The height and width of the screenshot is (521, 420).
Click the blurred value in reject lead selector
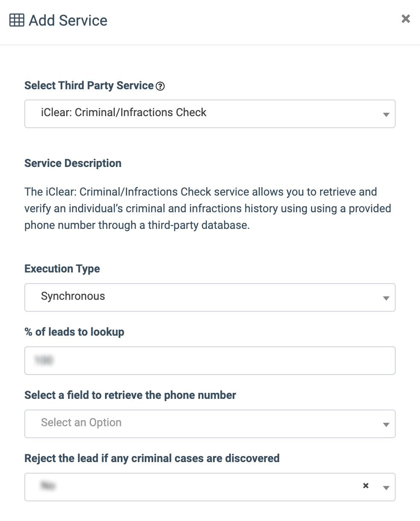click(x=48, y=486)
